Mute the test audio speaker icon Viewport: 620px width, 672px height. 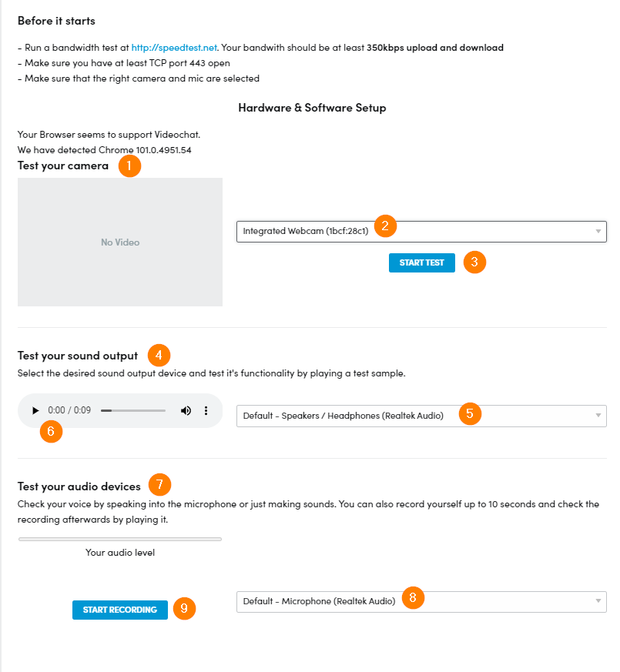(x=186, y=410)
